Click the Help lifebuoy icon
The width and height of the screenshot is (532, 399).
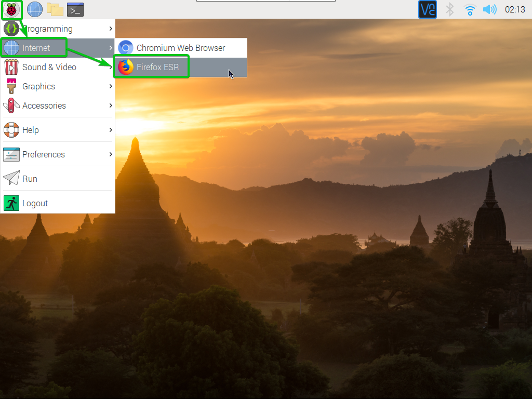11,130
